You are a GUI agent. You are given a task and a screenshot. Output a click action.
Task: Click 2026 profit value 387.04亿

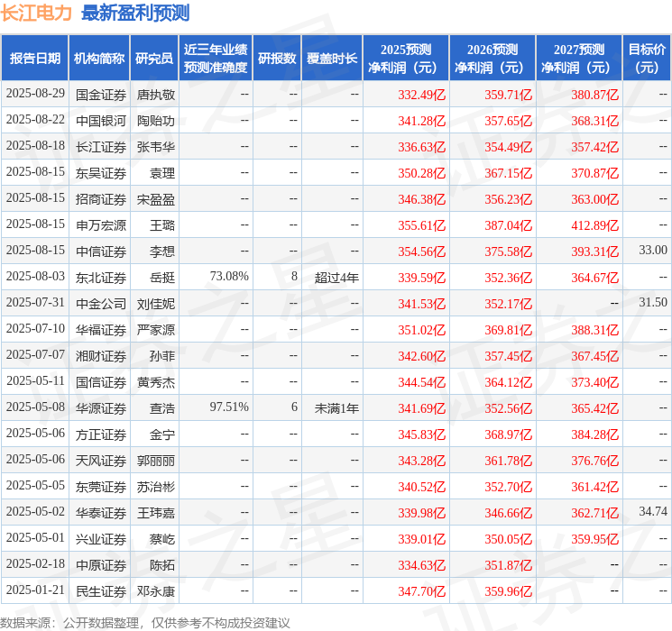click(509, 225)
